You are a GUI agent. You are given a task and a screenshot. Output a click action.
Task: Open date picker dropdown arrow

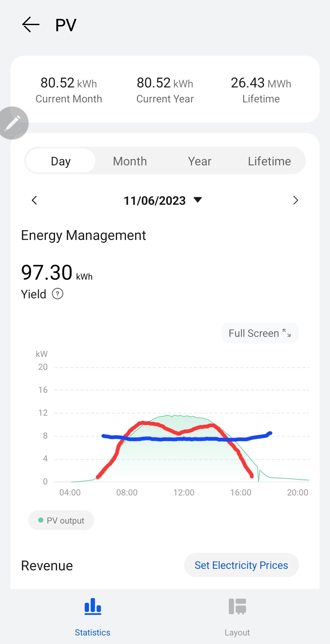click(198, 200)
